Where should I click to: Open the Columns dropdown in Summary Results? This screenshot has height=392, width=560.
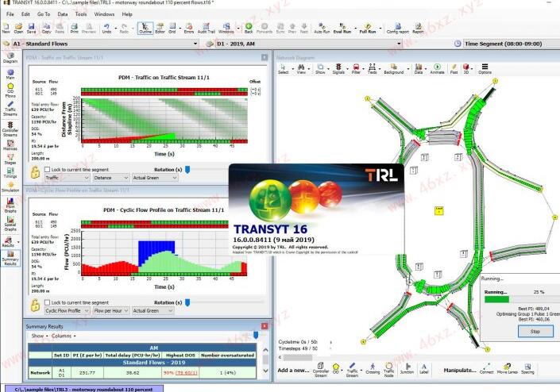click(x=64, y=336)
